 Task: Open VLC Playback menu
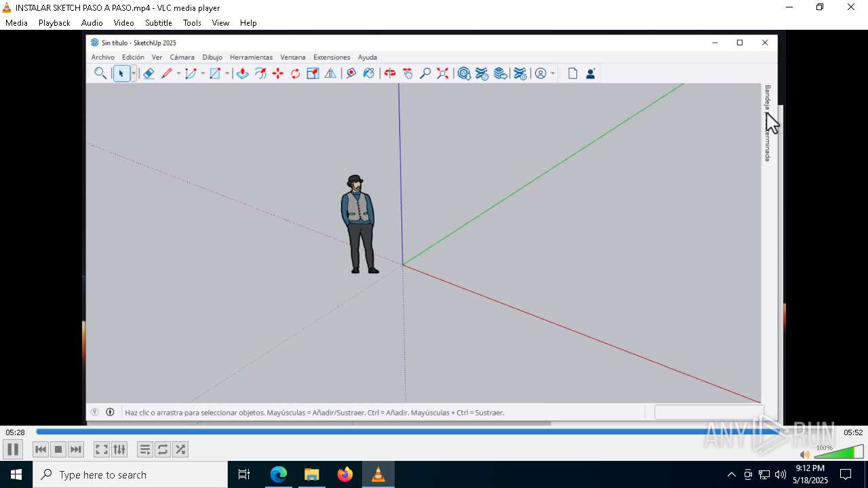tap(54, 22)
